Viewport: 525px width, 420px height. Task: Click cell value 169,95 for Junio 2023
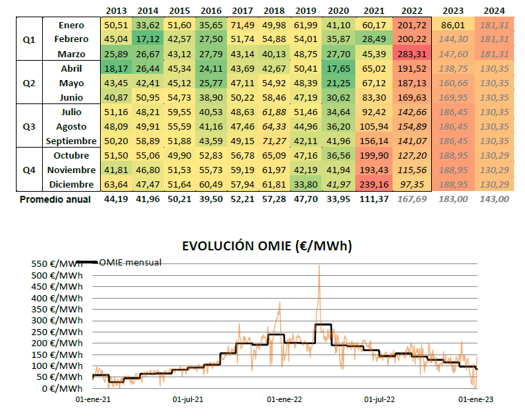coord(453,97)
